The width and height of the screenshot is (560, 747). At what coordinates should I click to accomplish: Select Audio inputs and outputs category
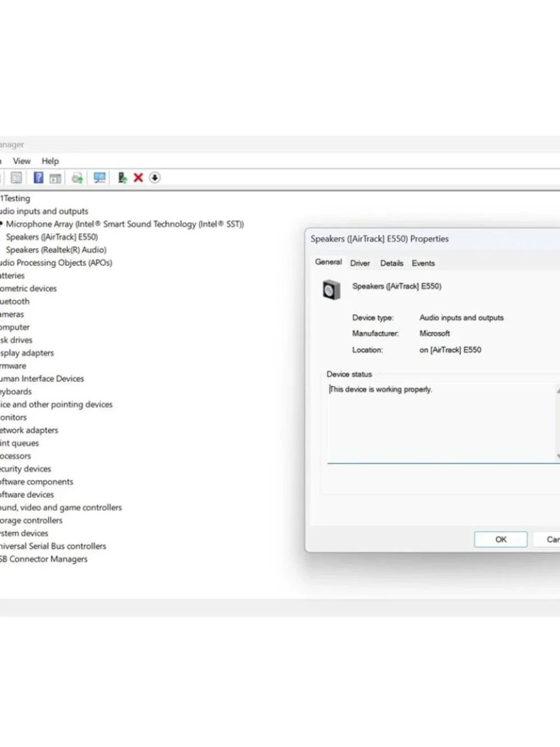click(x=44, y=211)
